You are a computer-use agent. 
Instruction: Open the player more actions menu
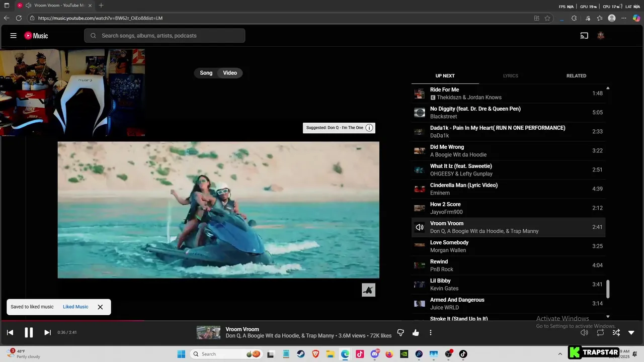click(430, 332)
